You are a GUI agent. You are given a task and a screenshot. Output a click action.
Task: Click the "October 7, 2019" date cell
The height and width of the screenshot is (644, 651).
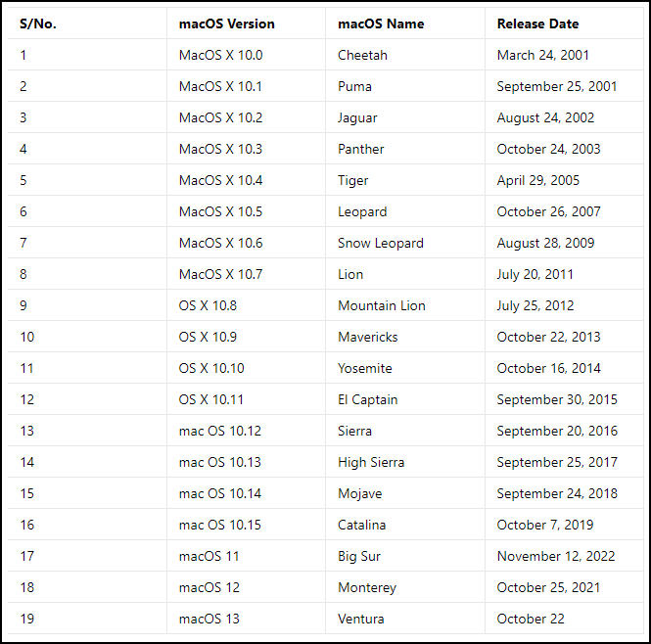pyautogui.click(x=545, y=525)
